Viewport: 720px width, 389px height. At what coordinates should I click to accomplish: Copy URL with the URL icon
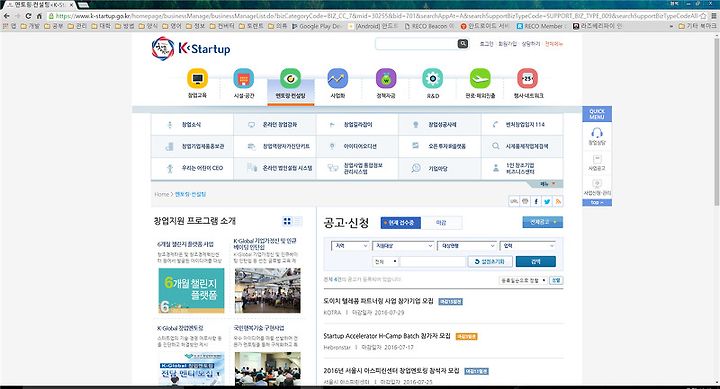(x=514, y=202)
